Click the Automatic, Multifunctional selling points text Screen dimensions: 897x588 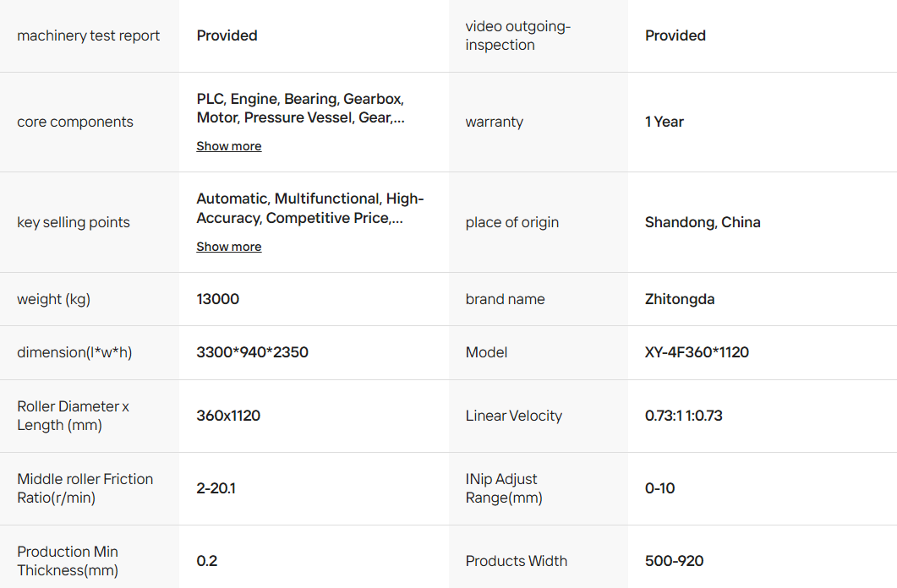[310, 209]
